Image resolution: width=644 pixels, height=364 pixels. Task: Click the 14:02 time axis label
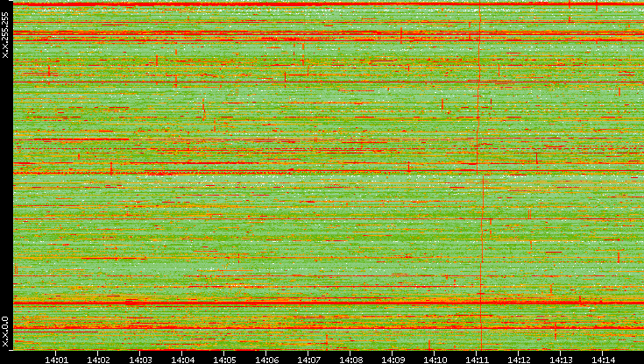[98, 360]
